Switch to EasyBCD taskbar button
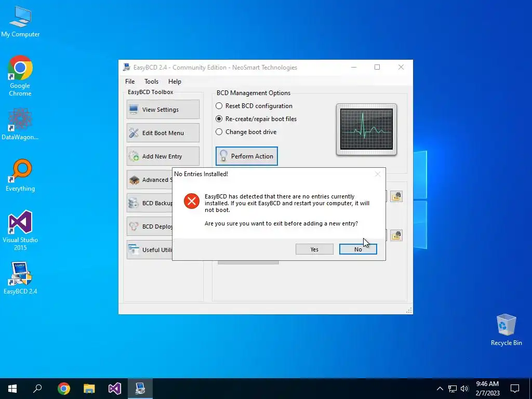Screen dimensions: 532x399 point(140,389)
